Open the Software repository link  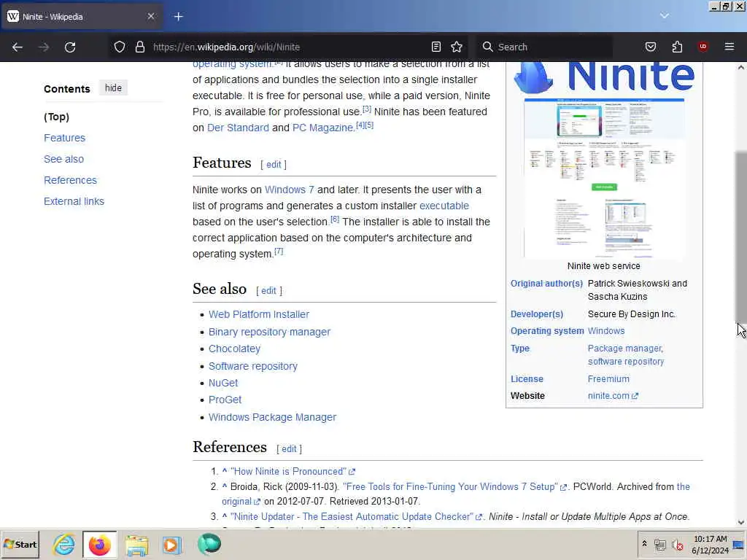pyautogui.click(x=253, y=366)
